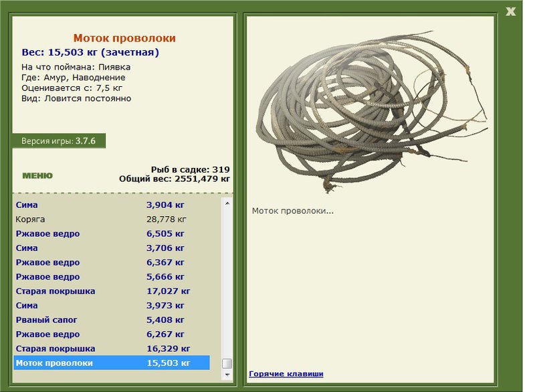
Task: Select the Ржавое ведро 6,367 кг row
Action: (112, 262)
